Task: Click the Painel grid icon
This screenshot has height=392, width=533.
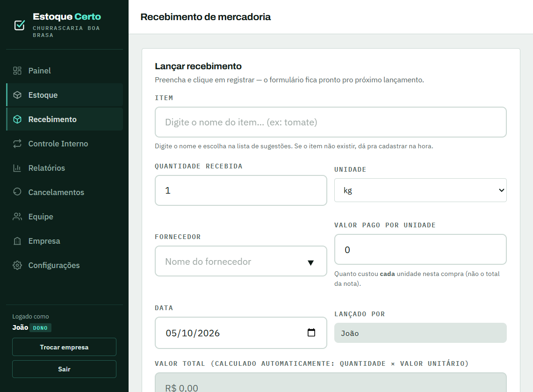Action: pos(17,71)
